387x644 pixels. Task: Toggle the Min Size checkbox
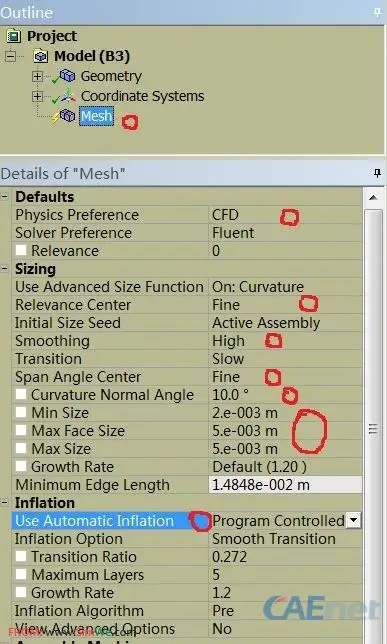[x=21, y=413]
